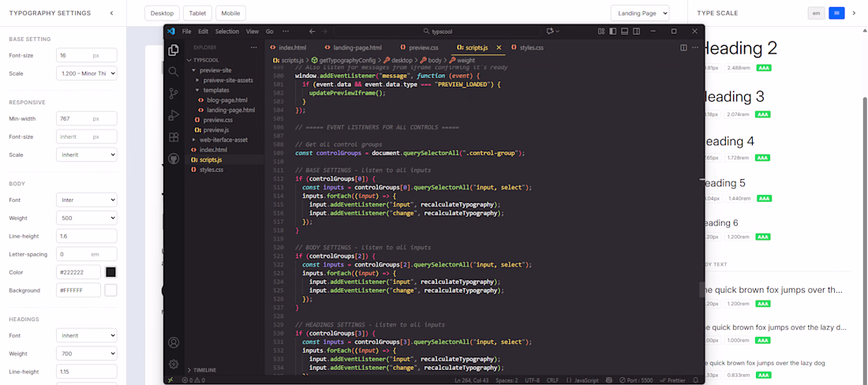Expand the templates folder in Explorer
The width and height of the screenshot is (868, 385).
coord(215,90)
